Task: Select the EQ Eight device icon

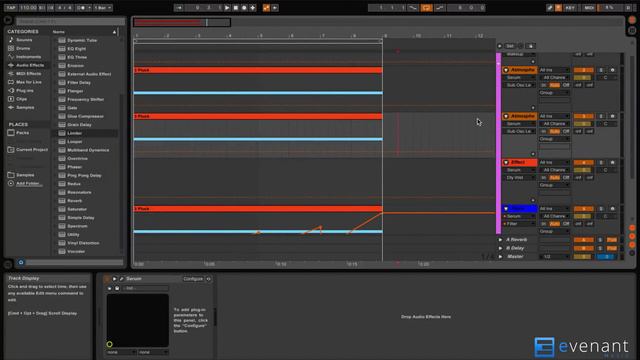Action: 62,49
